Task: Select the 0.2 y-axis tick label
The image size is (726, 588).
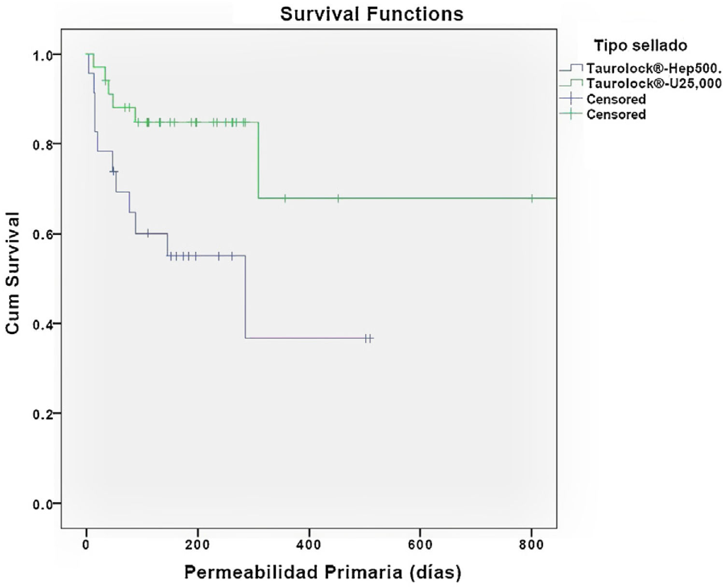Action: coord(43,414)
